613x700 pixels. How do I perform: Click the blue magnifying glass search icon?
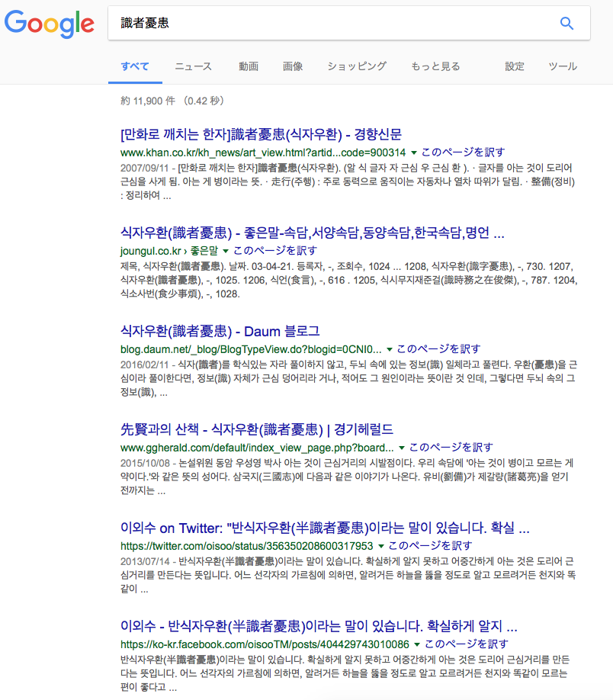coord(566,24)
